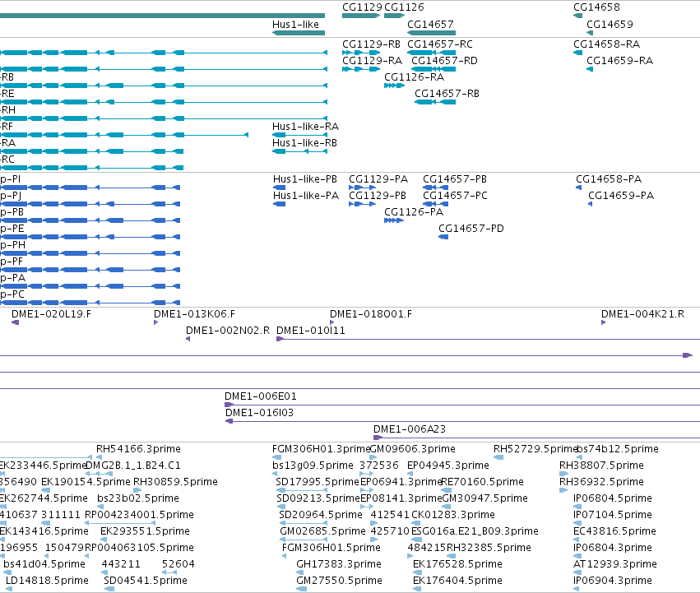Click EST bs41d04.5prime
This screenshot has height=593, width=700.
(x=44, y=564)
